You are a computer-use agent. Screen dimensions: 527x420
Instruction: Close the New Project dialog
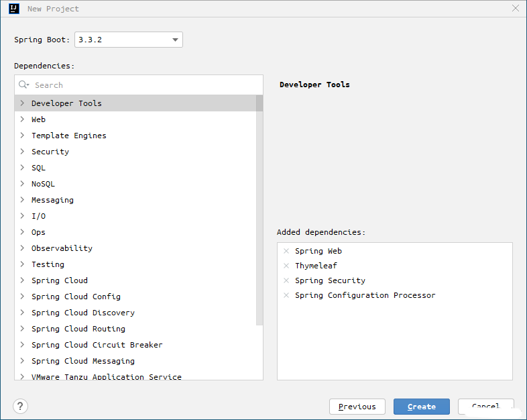tap(515, 9)
